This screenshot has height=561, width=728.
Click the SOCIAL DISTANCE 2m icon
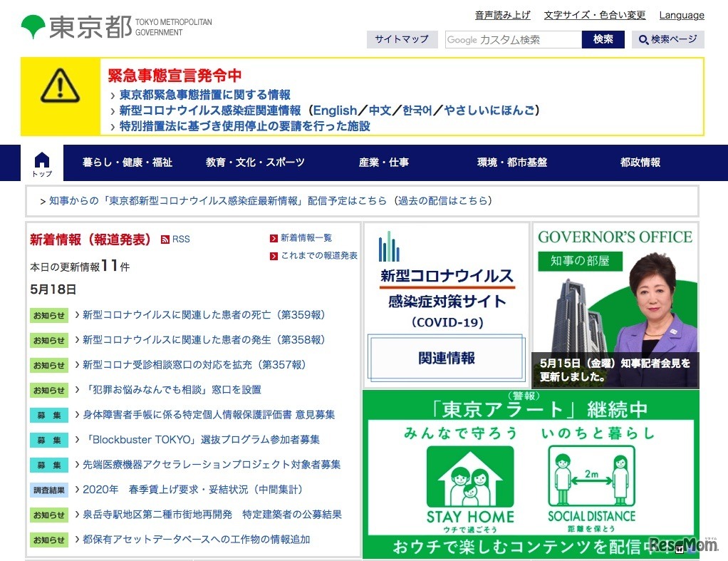click(591, 476)
